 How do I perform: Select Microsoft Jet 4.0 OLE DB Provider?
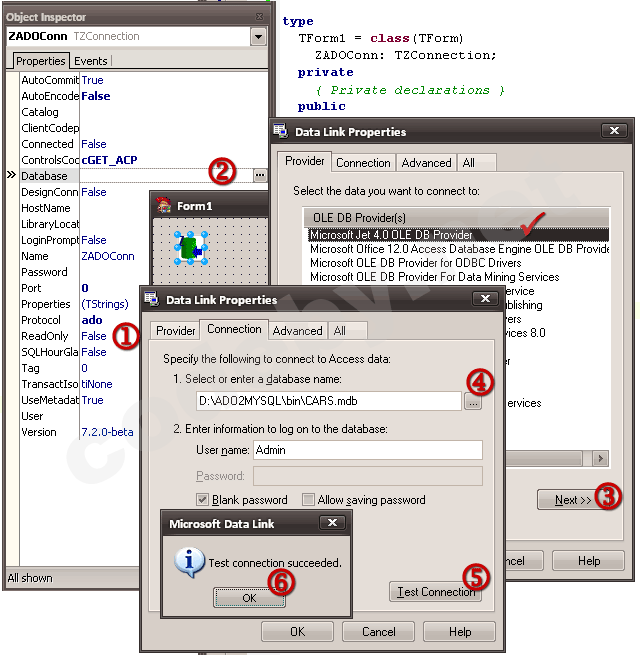(x=458, y=235)
